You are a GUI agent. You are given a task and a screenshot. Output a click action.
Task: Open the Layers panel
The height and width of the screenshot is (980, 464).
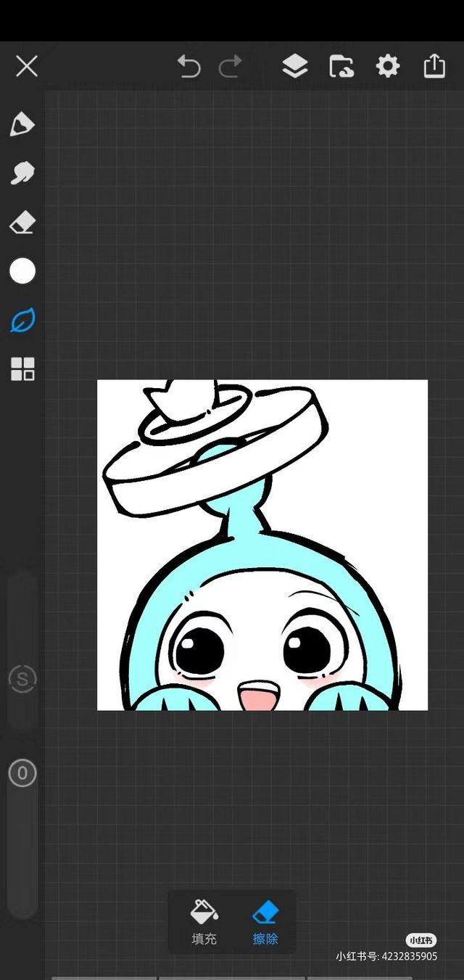click(x=294, y=67)
